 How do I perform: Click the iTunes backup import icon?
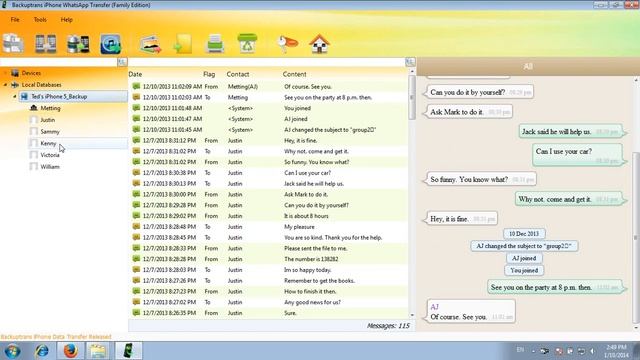point(111,44)
